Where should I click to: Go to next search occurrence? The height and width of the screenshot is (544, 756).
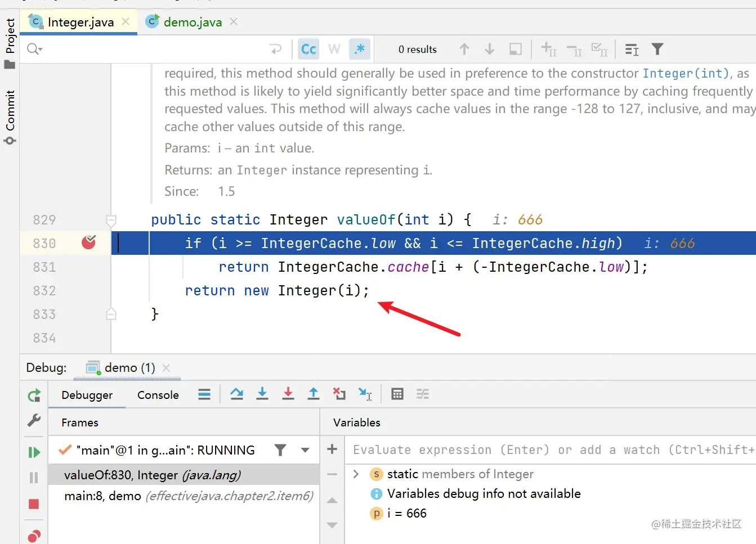490,49
